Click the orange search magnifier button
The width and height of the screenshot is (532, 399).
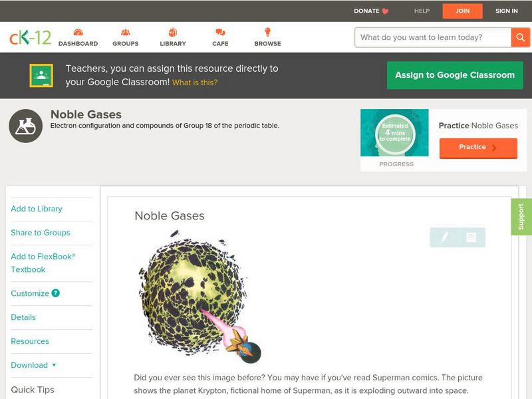pyautogui.click(x=520, y=37)
